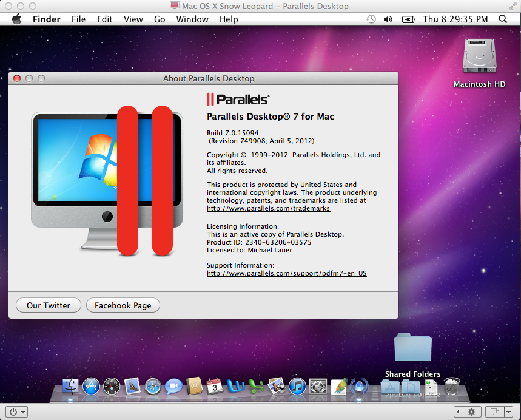Viewport: 521px width, 420px height.
Task: Open the File menu
Action: [x=78, y=19]
